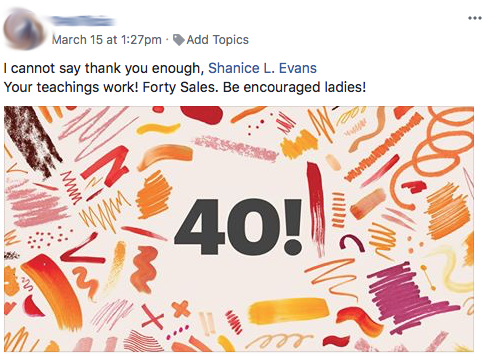Open the March 15 at 1:27pm timestamp
The height and width of the screenshot is (361, 492).
click(107, 40)
